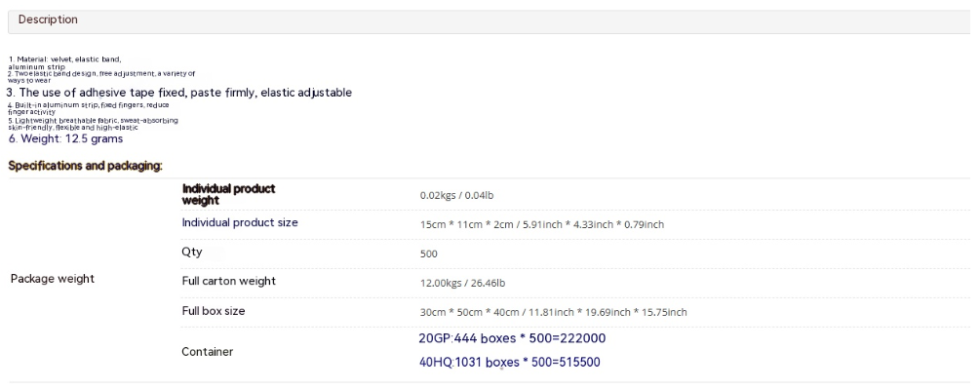Click the Specifications and packaging heading
The image size is (980, 389).
[x=85, y=166]
